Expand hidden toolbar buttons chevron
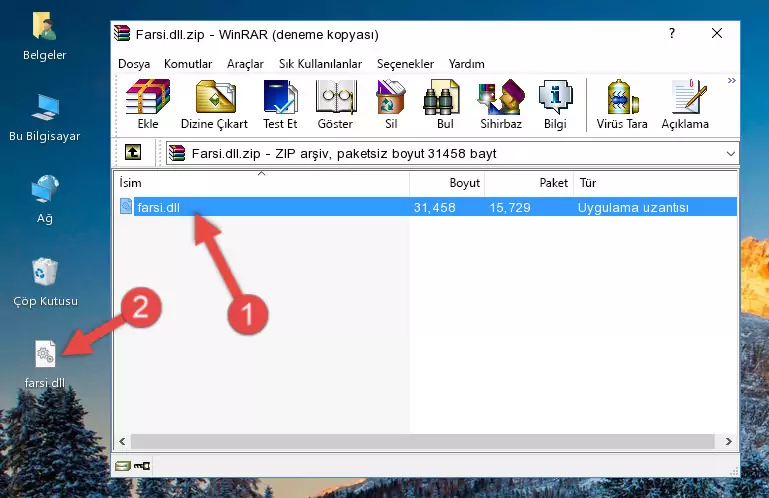769x498 pixels. (x=731, y=80)
